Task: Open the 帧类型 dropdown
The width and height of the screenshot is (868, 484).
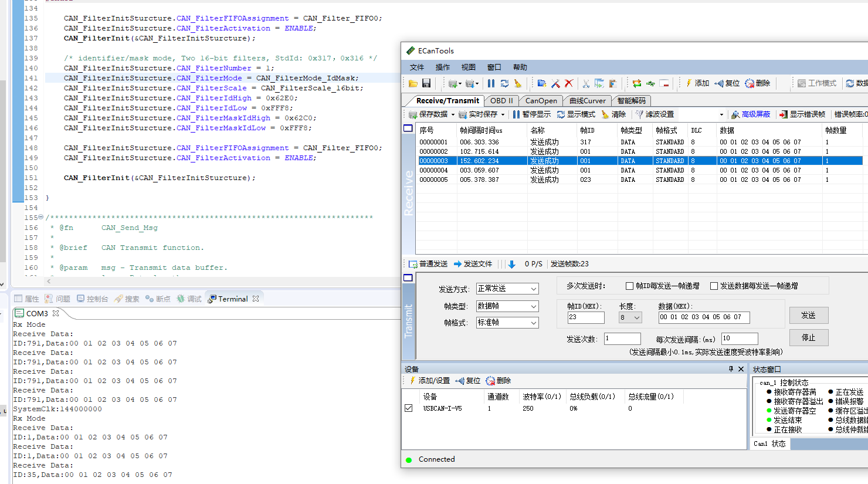Action: point(507,306)
